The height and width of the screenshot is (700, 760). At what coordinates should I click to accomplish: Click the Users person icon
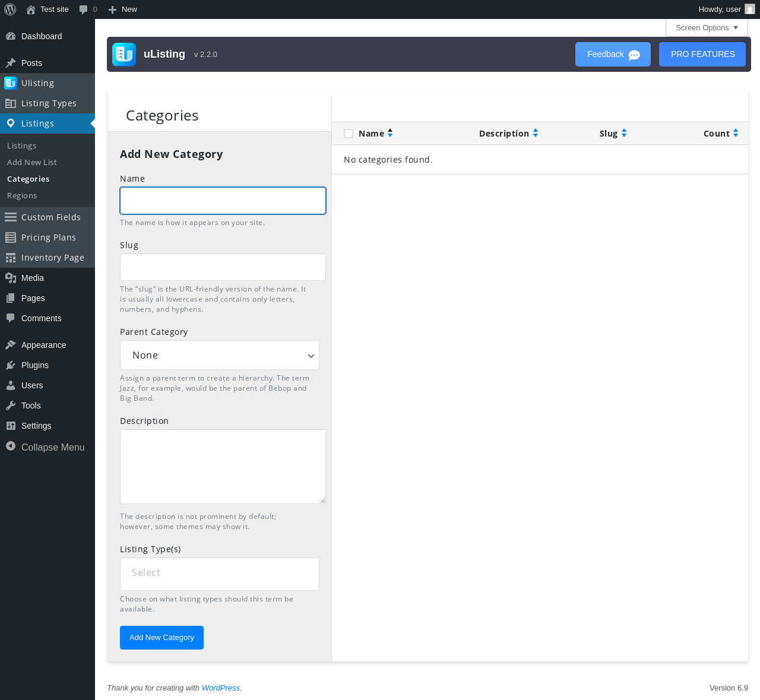click(11, 385)
